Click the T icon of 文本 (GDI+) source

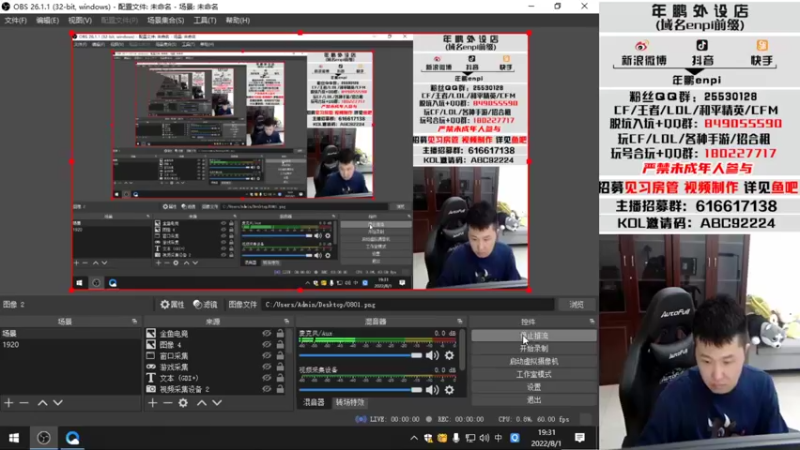(x=151, y=378)
